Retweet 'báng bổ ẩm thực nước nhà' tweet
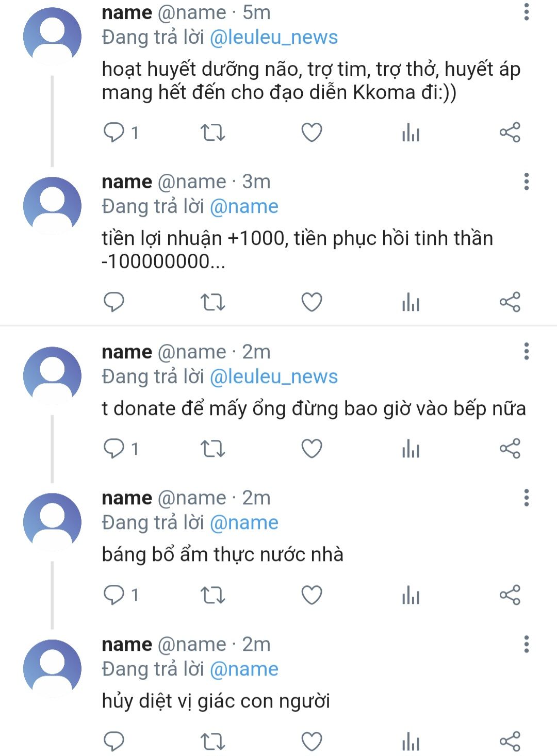This screenshot has height=756, width=557. pos(212,595)
